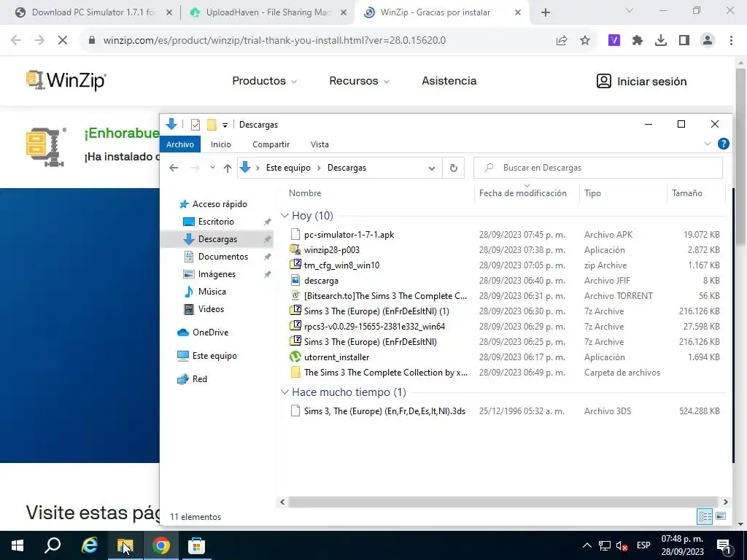Open the purple V extension icon
747x560 pixels.
coord(614,41)
